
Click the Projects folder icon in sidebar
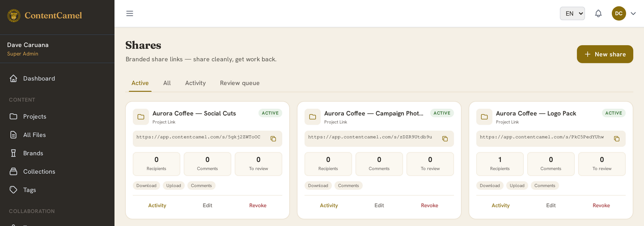tap(13, 116)
